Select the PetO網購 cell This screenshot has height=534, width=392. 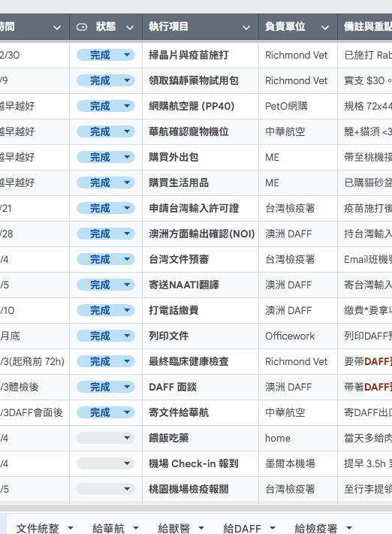coord(298,106)
